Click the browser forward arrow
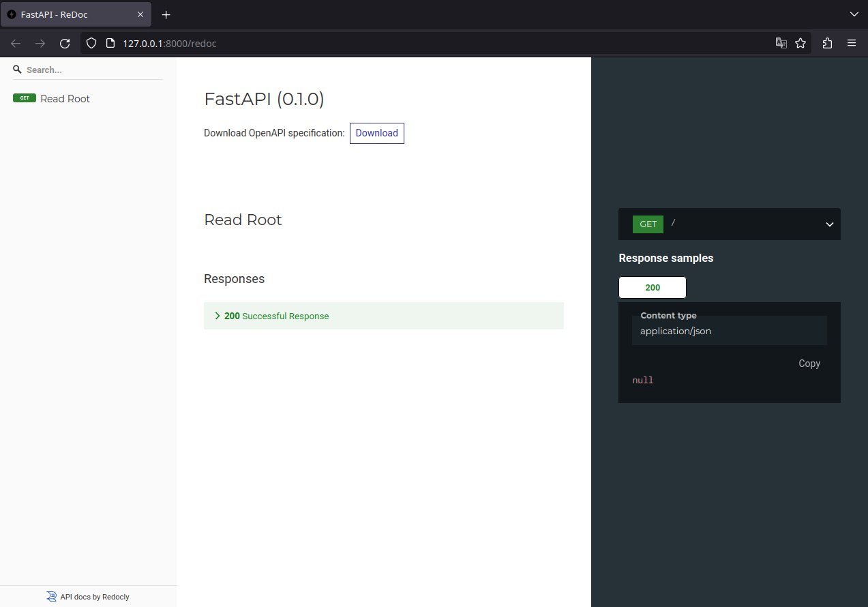Image resolution: width=868 pixels, height=607 pixels. point(40,43)
